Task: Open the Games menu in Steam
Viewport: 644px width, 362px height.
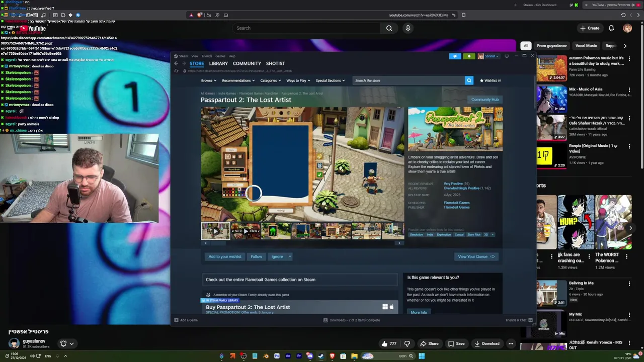Action: pos(220,56)
